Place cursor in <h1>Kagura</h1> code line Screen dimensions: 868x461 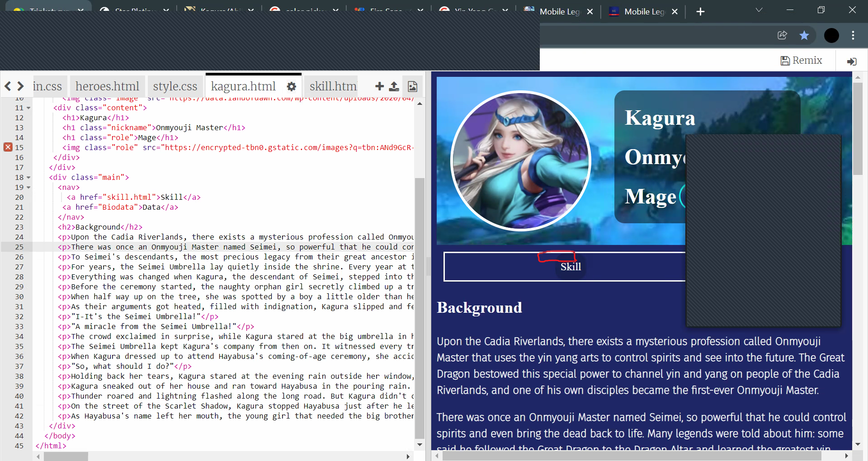95,118
